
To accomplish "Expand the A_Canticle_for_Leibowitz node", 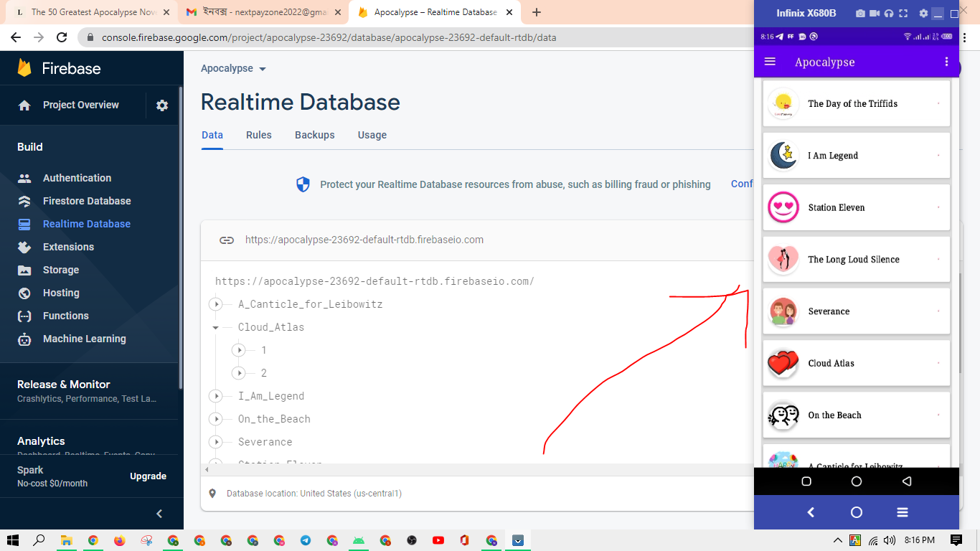I will pyautogui.click(x=215, y=304).
